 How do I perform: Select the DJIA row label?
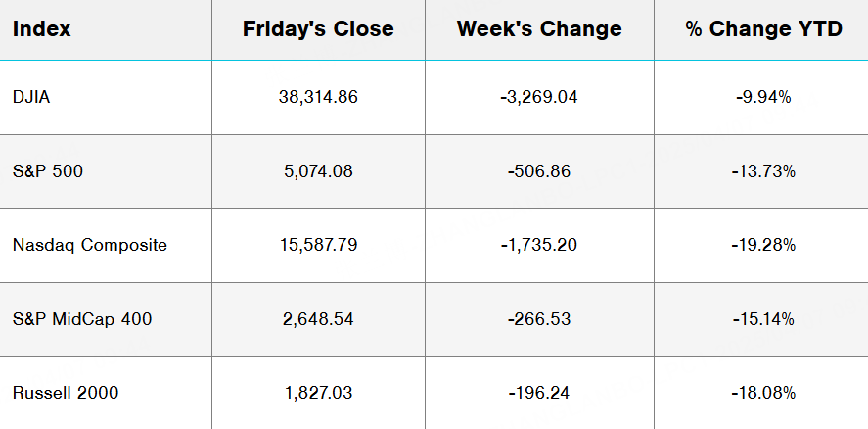[x=33, y=97]
